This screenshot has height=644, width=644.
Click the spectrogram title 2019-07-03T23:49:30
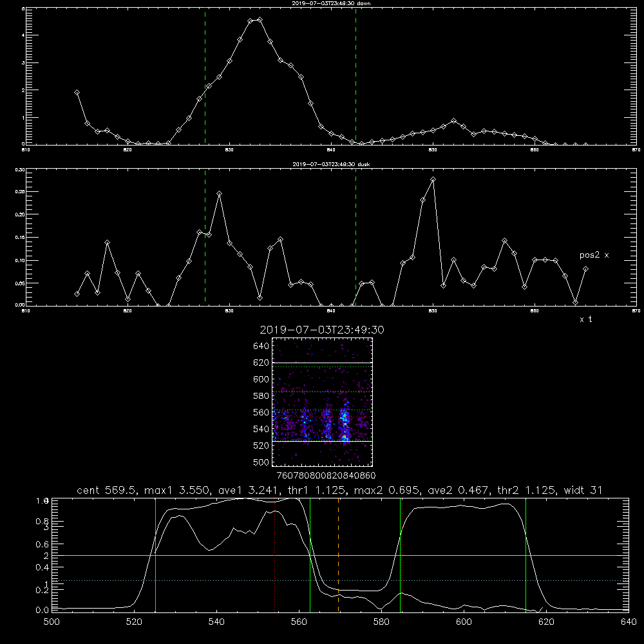(x=322, y=330)
